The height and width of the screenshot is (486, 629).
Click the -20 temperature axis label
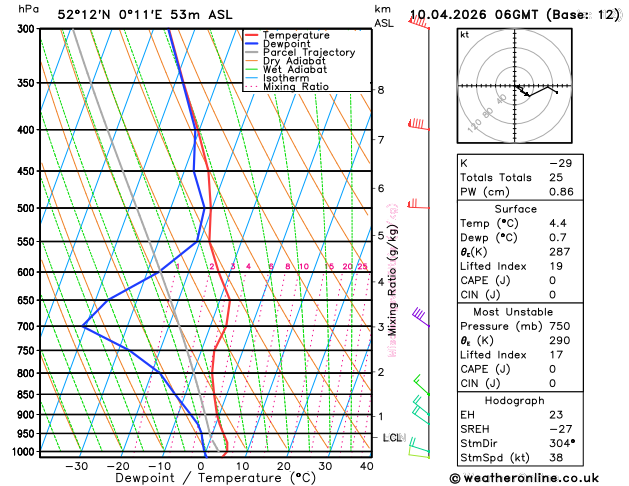[x=118, y=466]
